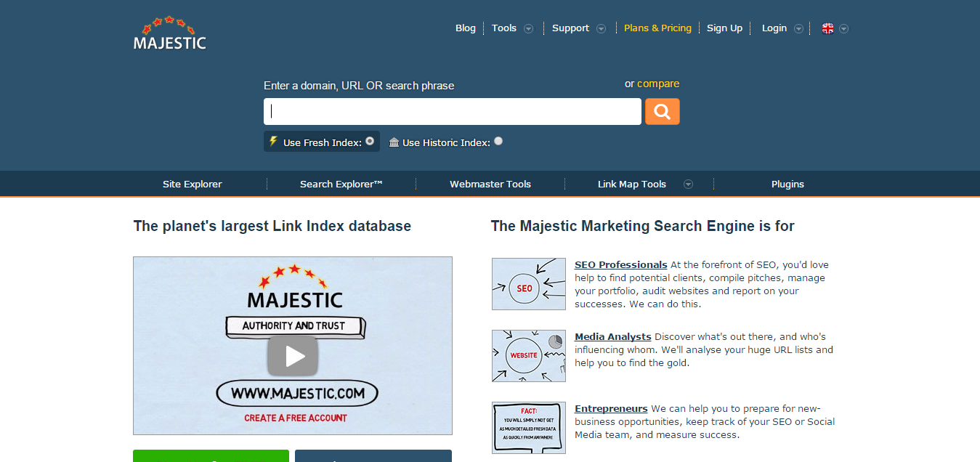Open the SEO diagram thumbnail

point(528,284)
